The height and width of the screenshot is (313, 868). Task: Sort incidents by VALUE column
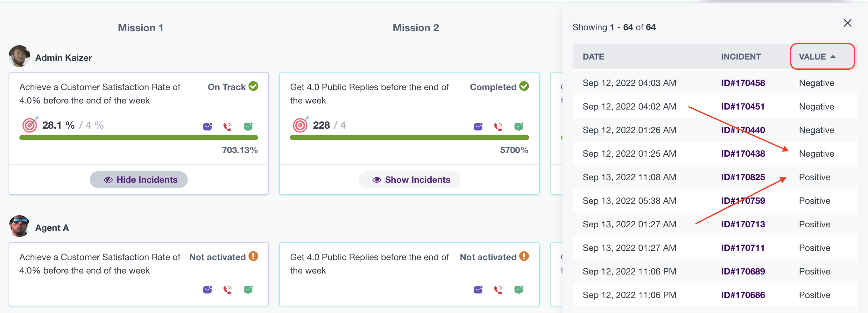pos(812,57)
